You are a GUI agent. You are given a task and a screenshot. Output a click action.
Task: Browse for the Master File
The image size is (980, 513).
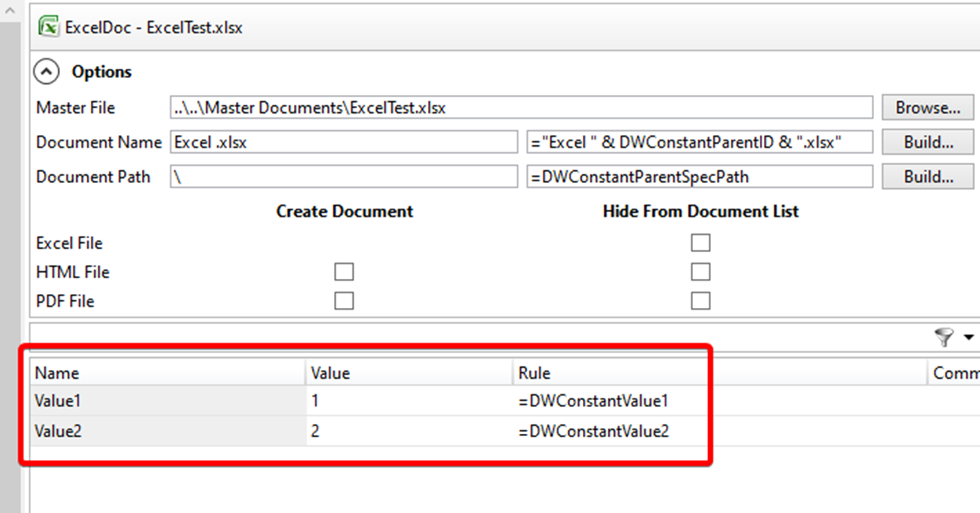926,107
